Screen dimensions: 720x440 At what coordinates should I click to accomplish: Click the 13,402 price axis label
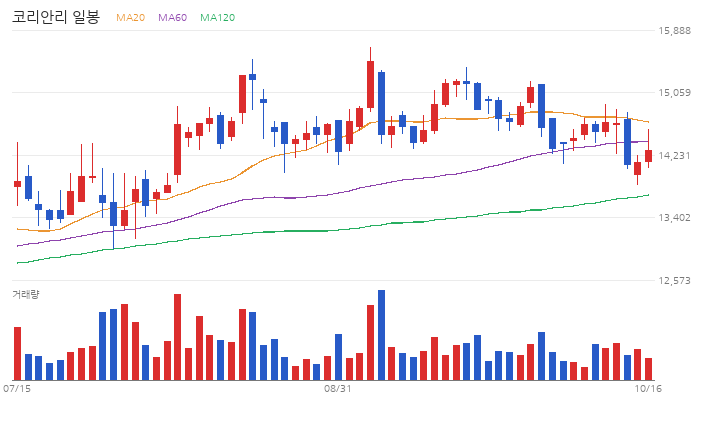(674, 218)
